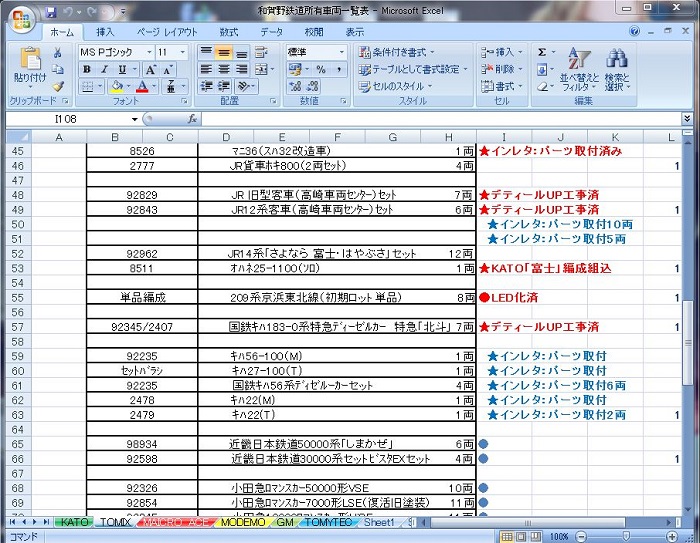
Task: Open fill color dropdown arrow
Action: pos(129,86)
